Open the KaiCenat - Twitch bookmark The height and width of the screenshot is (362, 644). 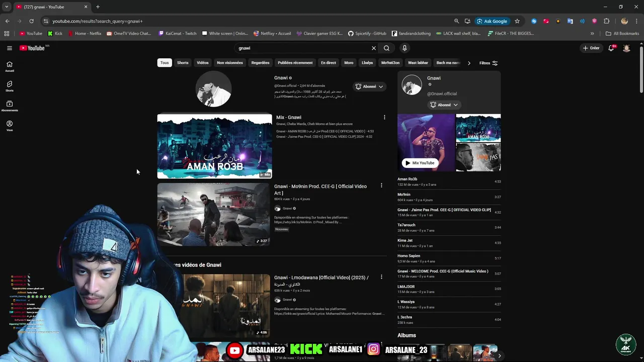pos(178,34)
